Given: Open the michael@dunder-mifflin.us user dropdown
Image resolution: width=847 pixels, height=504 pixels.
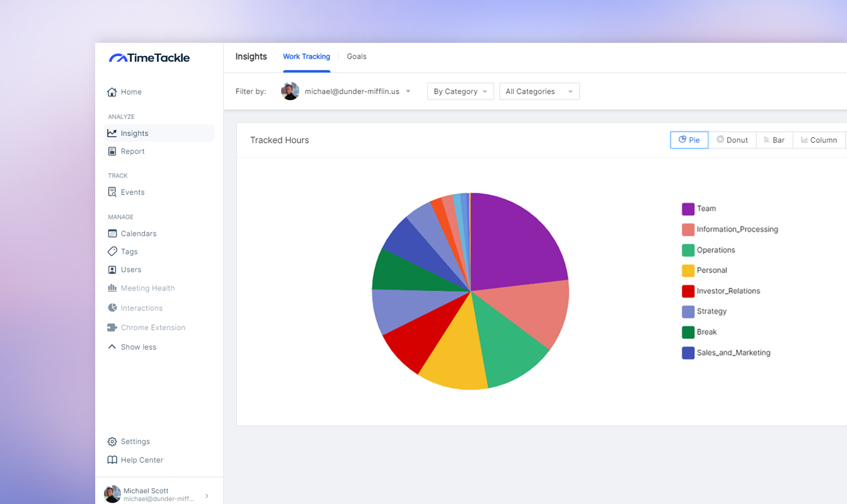Looking at the screenshot, I should [346, 91].
